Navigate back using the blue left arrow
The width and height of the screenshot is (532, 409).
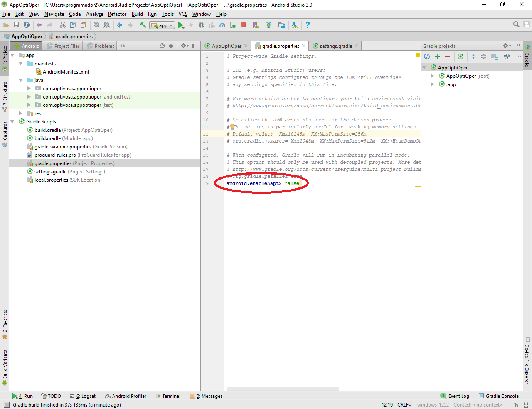click(x=120, y=25)
